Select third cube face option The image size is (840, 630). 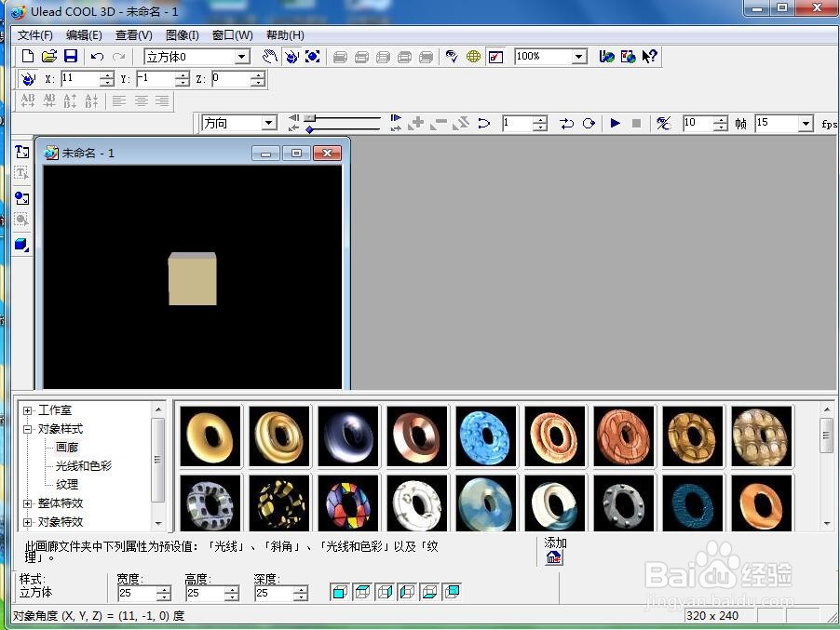coord(385,592)
